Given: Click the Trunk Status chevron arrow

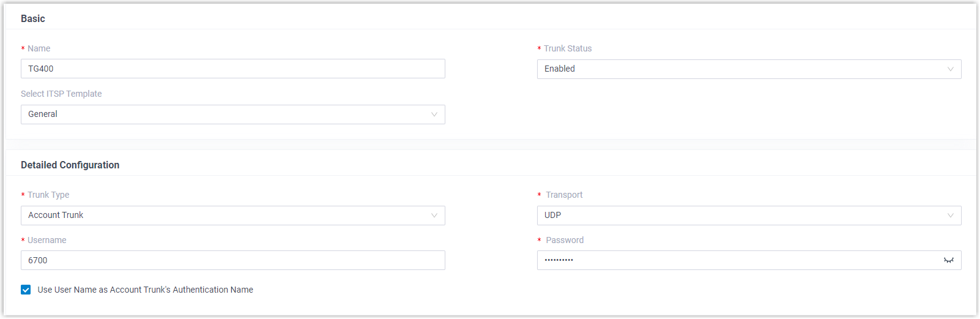Looking at the screenshot, I should [950, 69].
